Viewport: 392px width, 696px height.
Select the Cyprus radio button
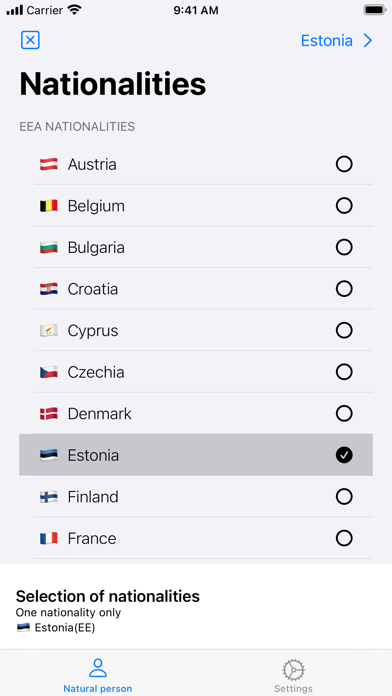(x=344, y=331)
